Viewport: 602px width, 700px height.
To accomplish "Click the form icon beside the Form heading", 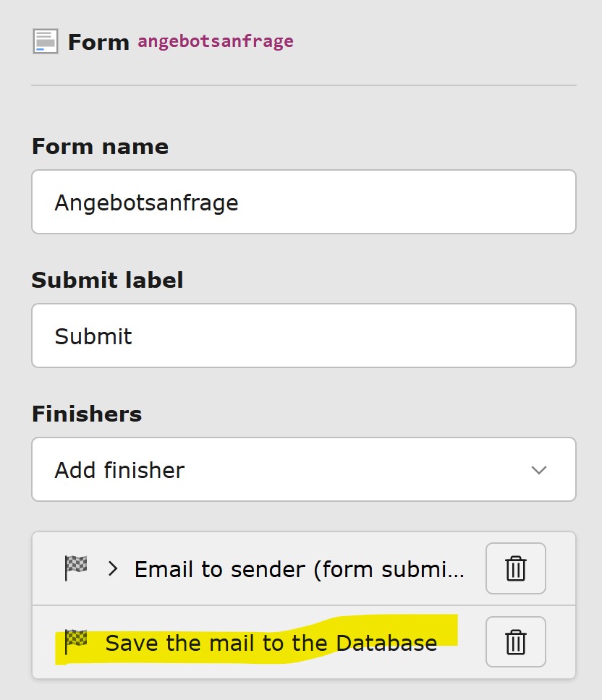I will tap(45, 41).
